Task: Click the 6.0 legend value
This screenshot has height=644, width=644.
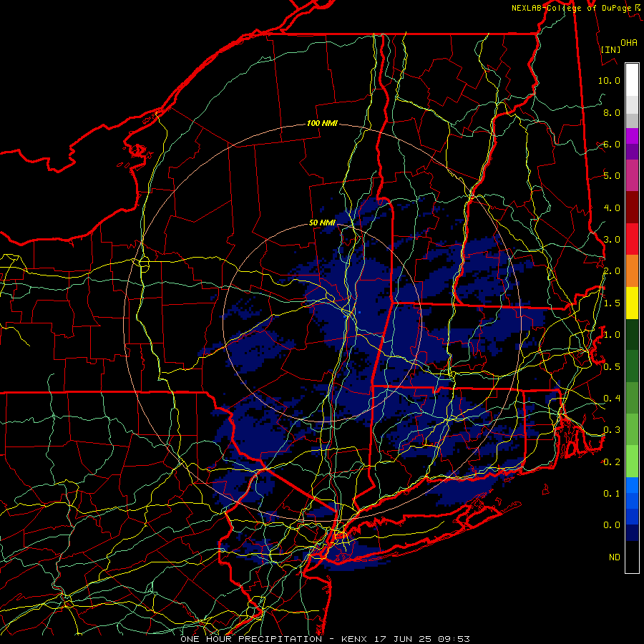Action: (x=612, y=144)
